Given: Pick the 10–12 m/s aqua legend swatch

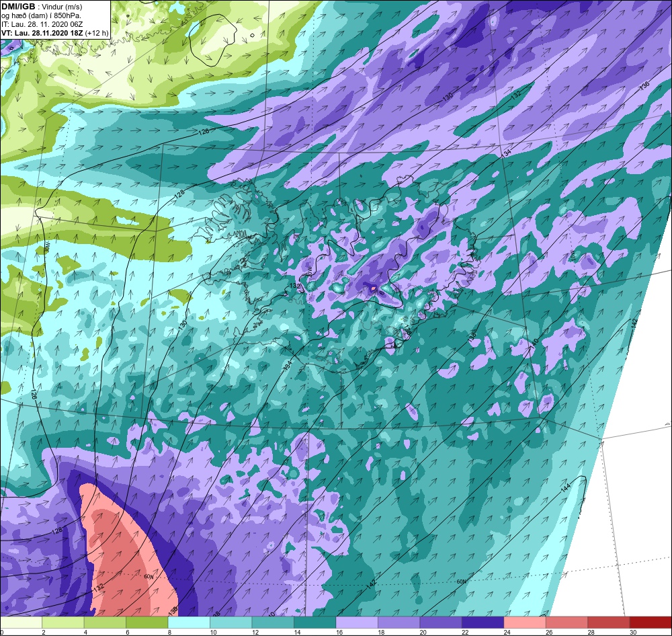Looking at the screenshot, I should coord(231,623).
